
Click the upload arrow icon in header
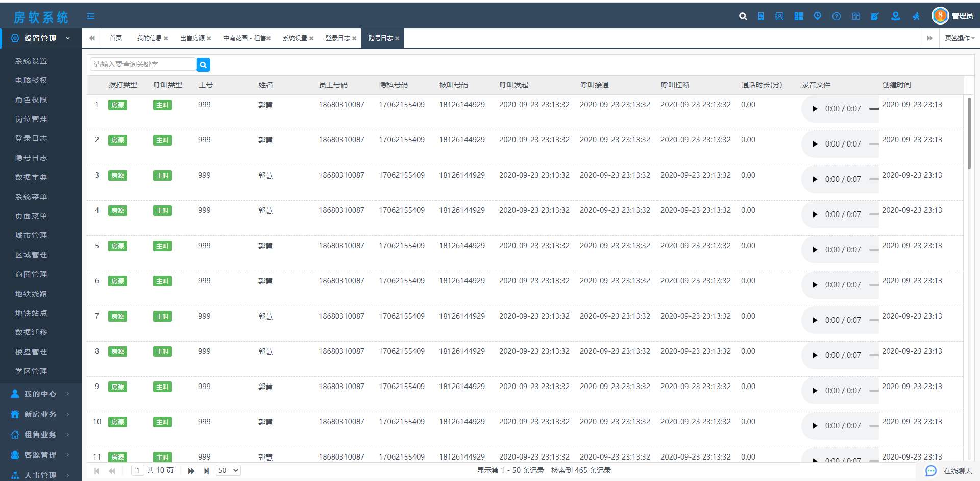856,16
